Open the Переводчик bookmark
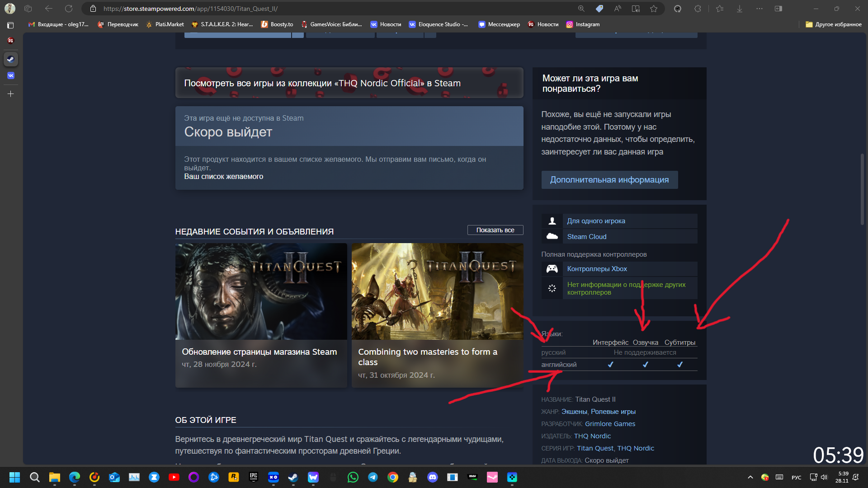 point(118,24)
